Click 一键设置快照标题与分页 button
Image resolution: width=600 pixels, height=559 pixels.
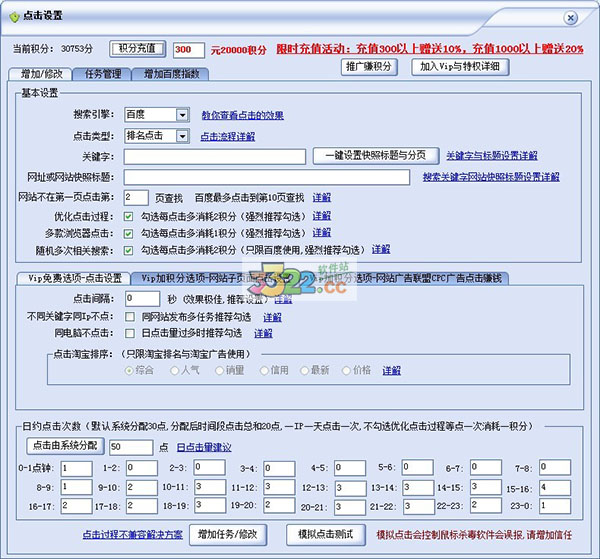[376, 156]
